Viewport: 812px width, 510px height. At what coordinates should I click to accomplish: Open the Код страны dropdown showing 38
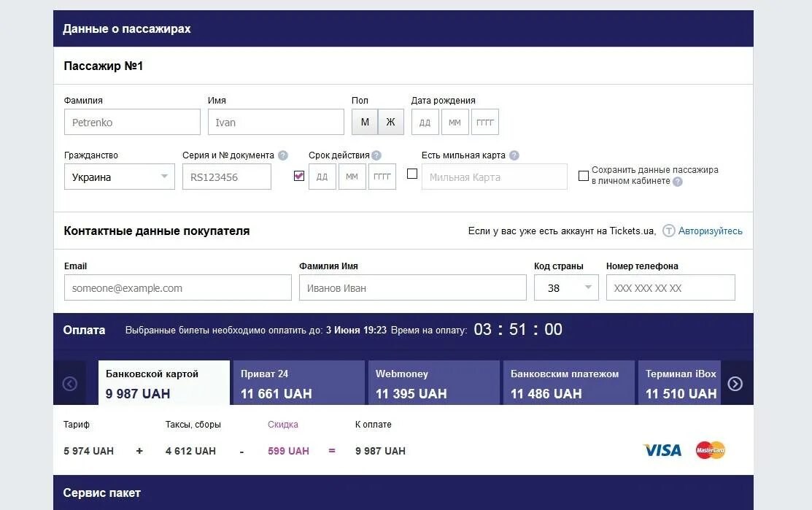point(566,288)
